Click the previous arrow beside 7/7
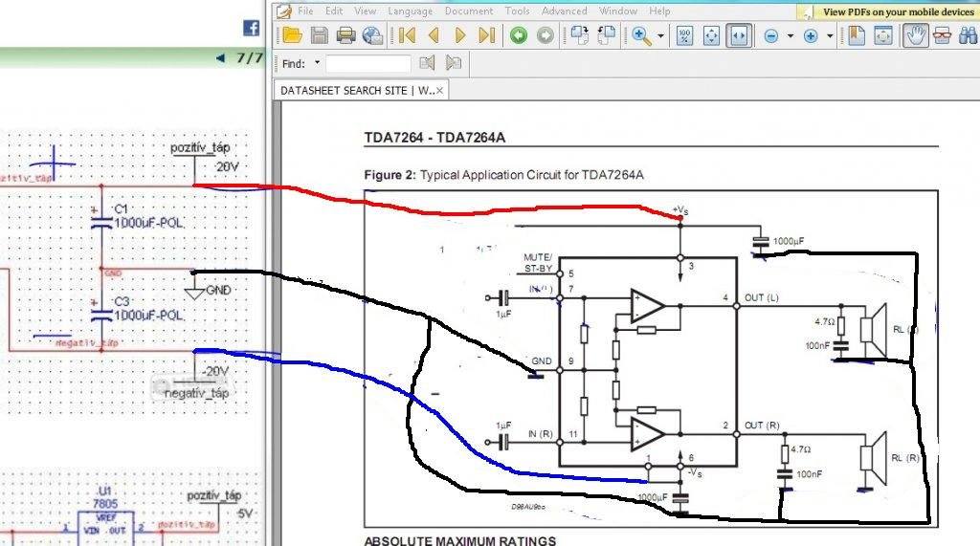 click(x=220, y=58)
